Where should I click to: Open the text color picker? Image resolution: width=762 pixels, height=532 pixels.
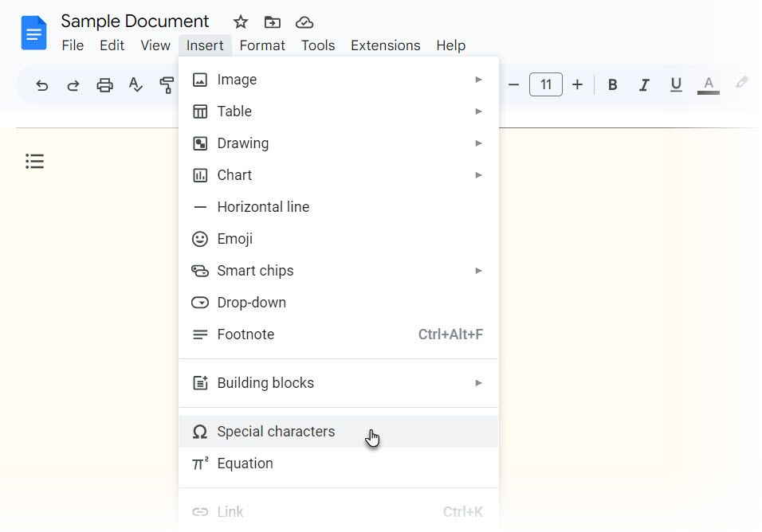[x=708, y=84]
